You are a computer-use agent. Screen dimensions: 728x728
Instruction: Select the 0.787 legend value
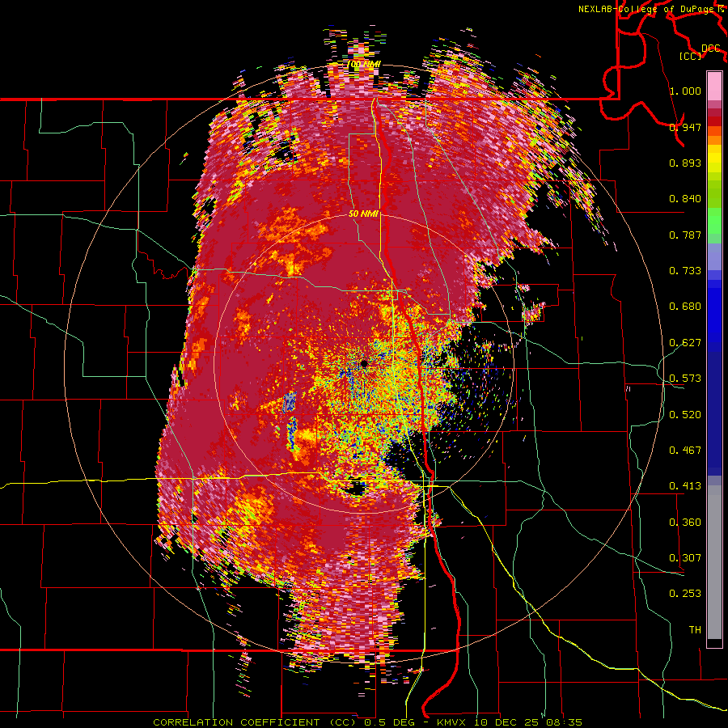(685, 235)
